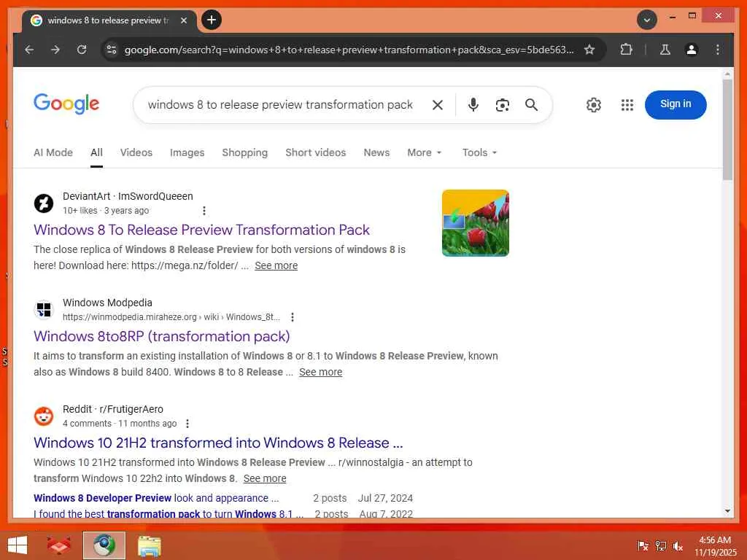Open Windows 8 To Release Preview Transformation Pack
Viewport: 747px width, 560px height.
[201, 230]
